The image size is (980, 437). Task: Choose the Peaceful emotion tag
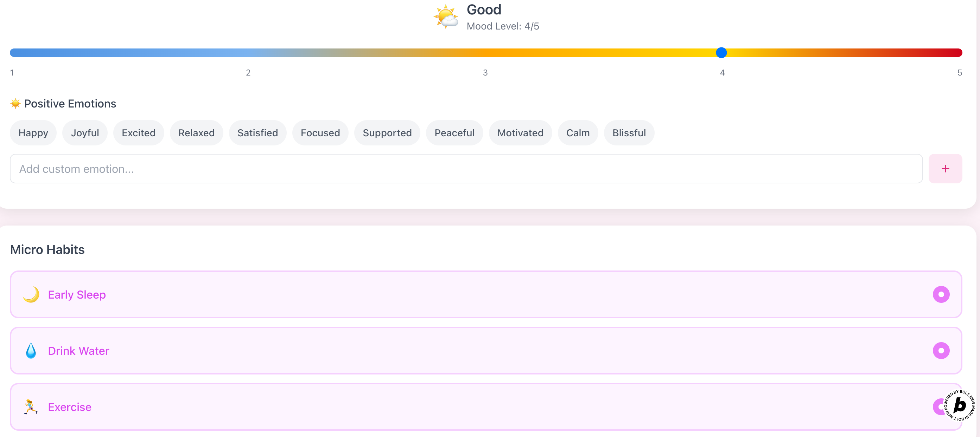pyautogui.click(x=454, y=133)
